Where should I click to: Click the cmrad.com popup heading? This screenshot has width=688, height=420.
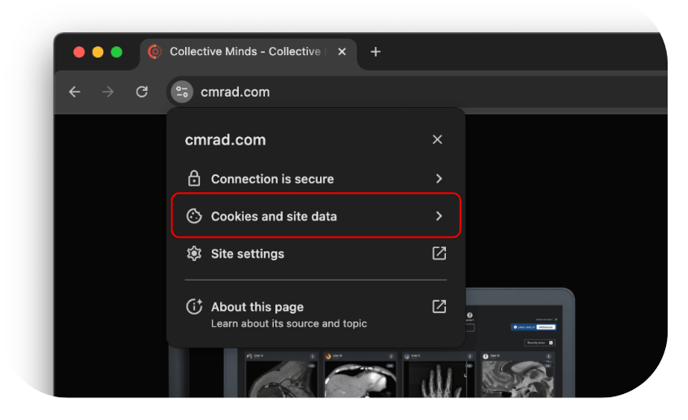[225, 140]
